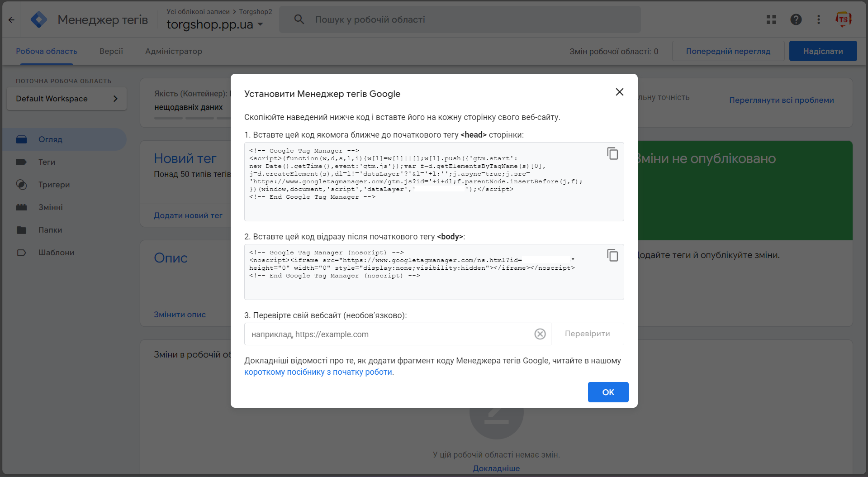Click Переглянути всі проблеми link
Screen dimensions: 868x477
tap(781, 100)
